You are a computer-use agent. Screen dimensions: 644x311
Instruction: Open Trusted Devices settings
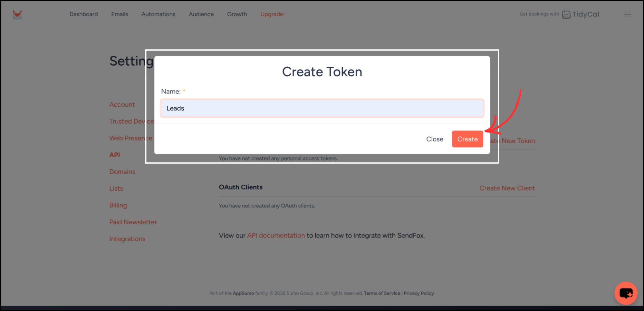(x=131, y=121)
